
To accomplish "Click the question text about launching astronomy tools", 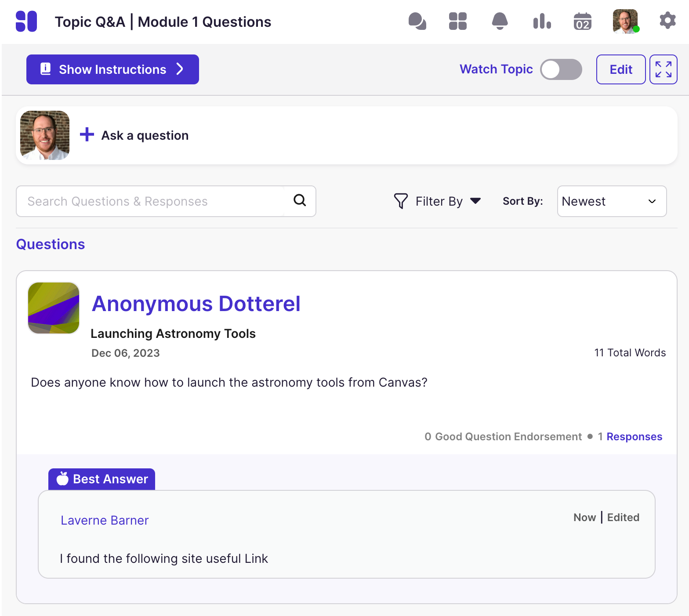I will 229,382.
